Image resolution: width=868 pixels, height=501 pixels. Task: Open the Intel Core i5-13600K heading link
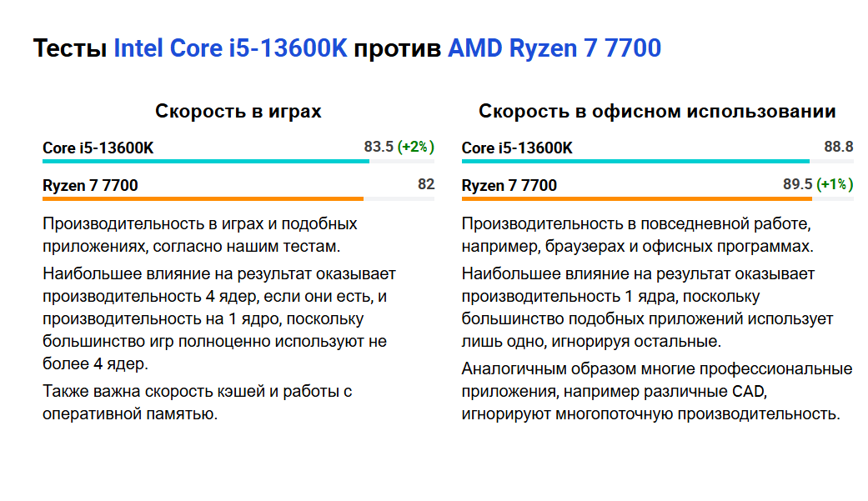tap(230, 48)
